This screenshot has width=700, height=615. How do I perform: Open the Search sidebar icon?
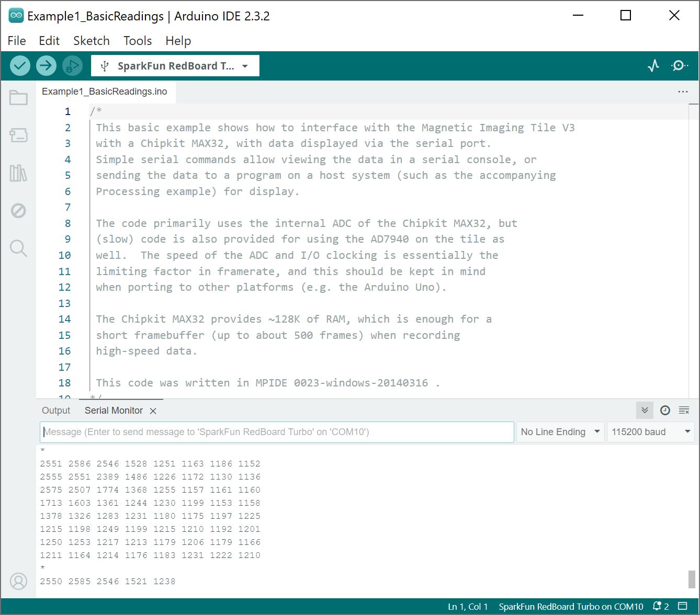[x=18, y=248]
